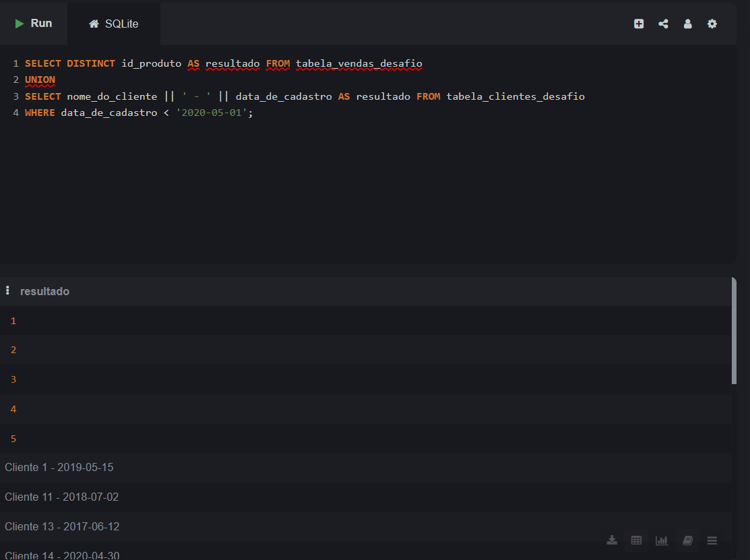Switch to table grid view icon
Image resolution: width=750 pixels, height=560 pixels.
636,540
